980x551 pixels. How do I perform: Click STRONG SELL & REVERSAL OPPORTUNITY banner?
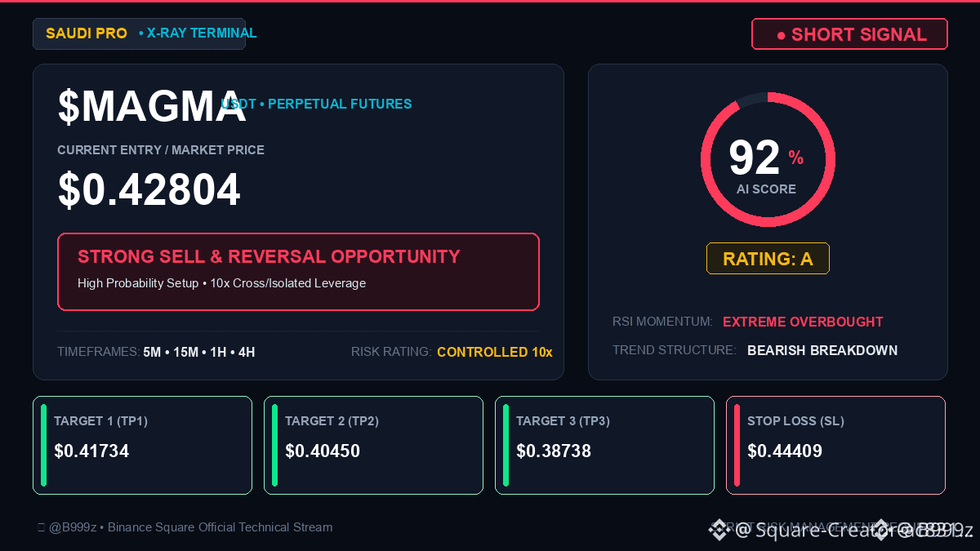click(x=298, y=272)
